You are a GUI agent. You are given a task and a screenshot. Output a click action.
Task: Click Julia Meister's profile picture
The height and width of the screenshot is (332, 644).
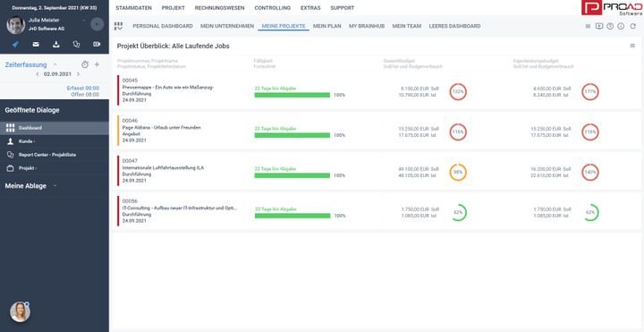click(16, 25)
